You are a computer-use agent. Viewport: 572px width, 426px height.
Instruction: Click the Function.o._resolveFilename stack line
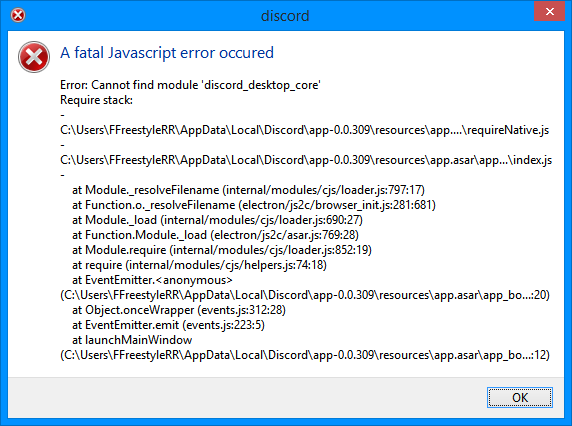pos(254,205)
